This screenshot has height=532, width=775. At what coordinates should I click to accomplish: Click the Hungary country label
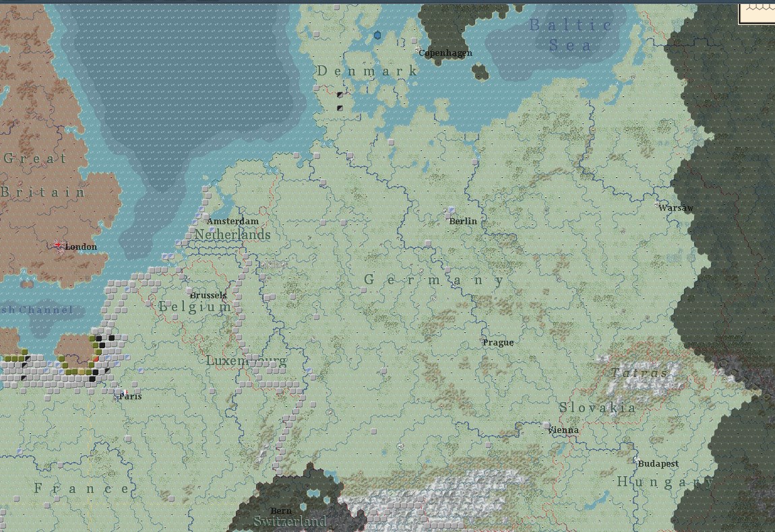(x=665, y=481)
